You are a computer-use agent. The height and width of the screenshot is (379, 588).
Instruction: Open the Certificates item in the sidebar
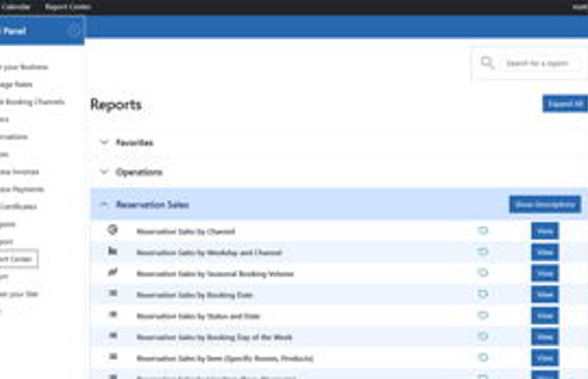[x=18, y=206]
